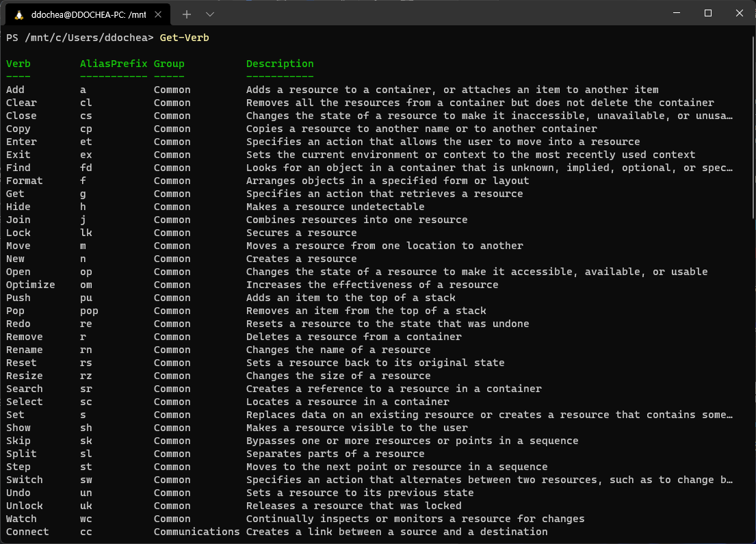The width and height of the screenshot is (756, 544).
Task: Click the verb Enter
Action: point(21,142)
